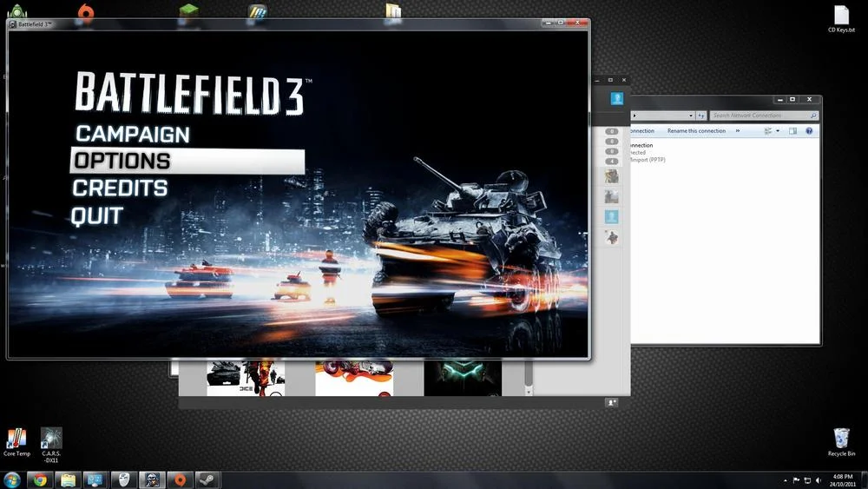Click the change your view icon
Image resolution: width=868 pixels, height=489 pixels.
[768, 130]
